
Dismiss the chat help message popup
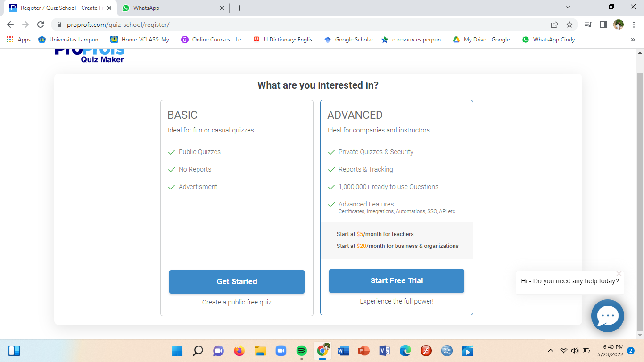click(619, 273)
